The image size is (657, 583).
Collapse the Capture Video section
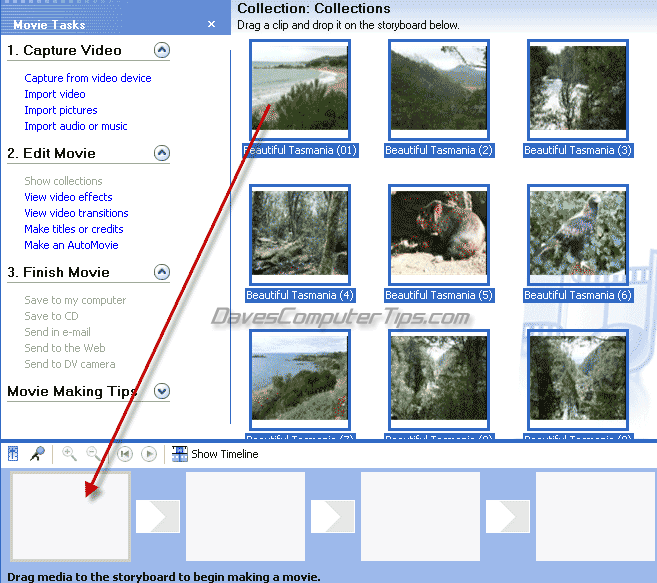(162, 50)
